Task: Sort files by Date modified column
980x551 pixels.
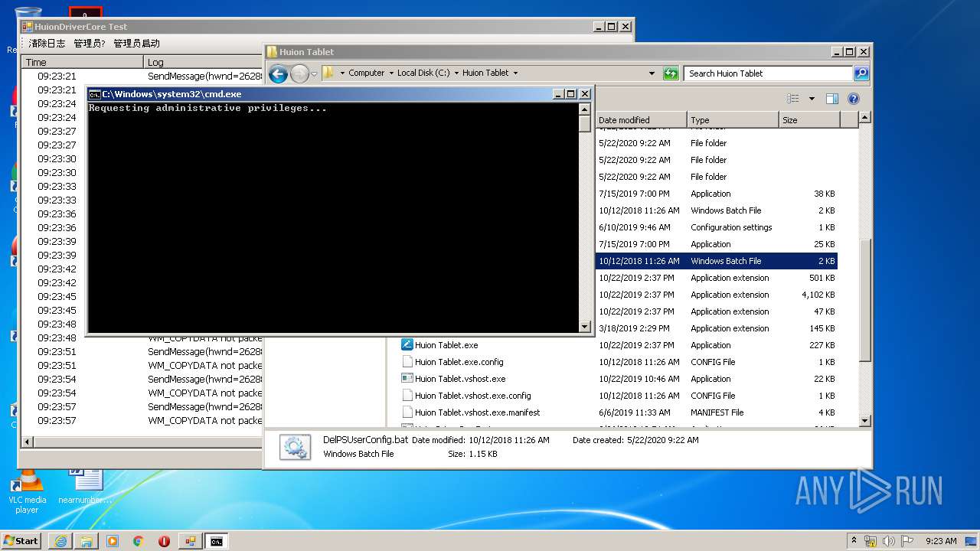Action: pyautogui.click(x=641, y=120)
